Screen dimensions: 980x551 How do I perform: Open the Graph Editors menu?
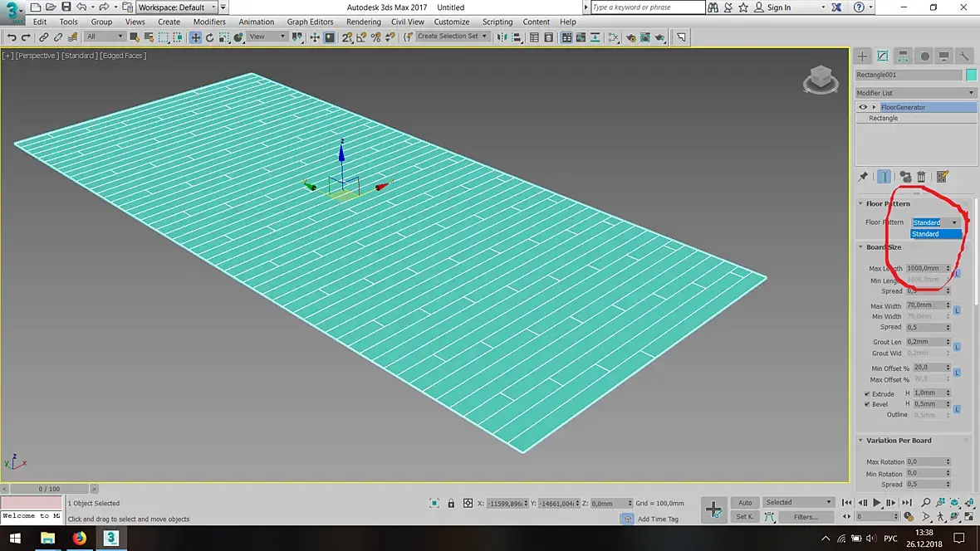310,22
